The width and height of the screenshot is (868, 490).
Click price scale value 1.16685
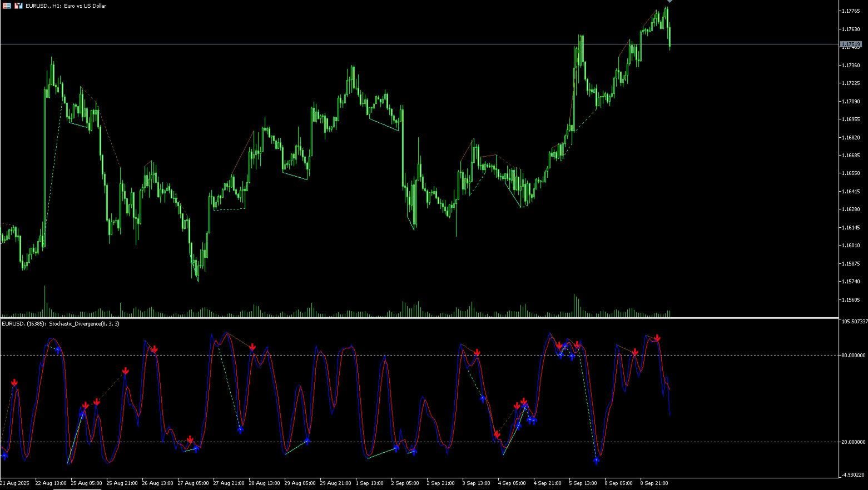tap(852, 156)
